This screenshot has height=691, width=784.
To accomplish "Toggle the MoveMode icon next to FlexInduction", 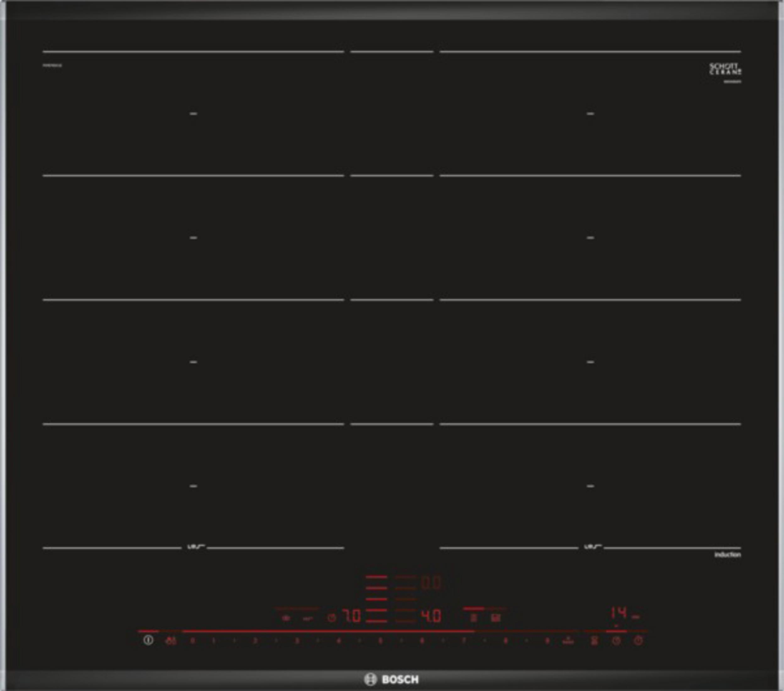I will coord(496,618).
